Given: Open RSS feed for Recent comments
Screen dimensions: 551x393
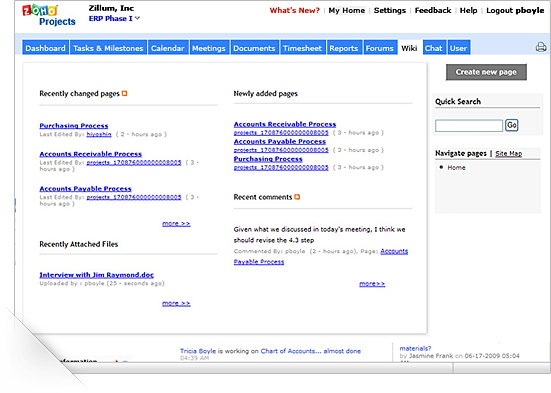Looking at the screenshot, I should [x=297, y=197].
